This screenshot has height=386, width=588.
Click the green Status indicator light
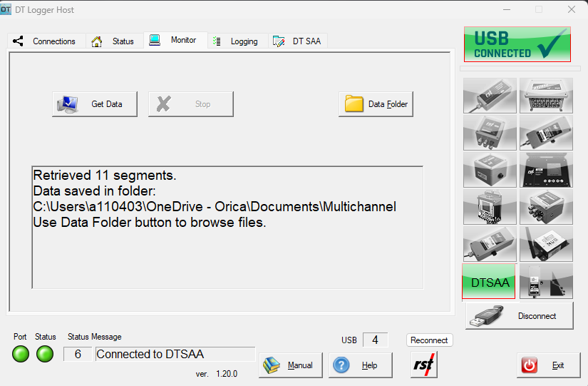coord(45,354)
